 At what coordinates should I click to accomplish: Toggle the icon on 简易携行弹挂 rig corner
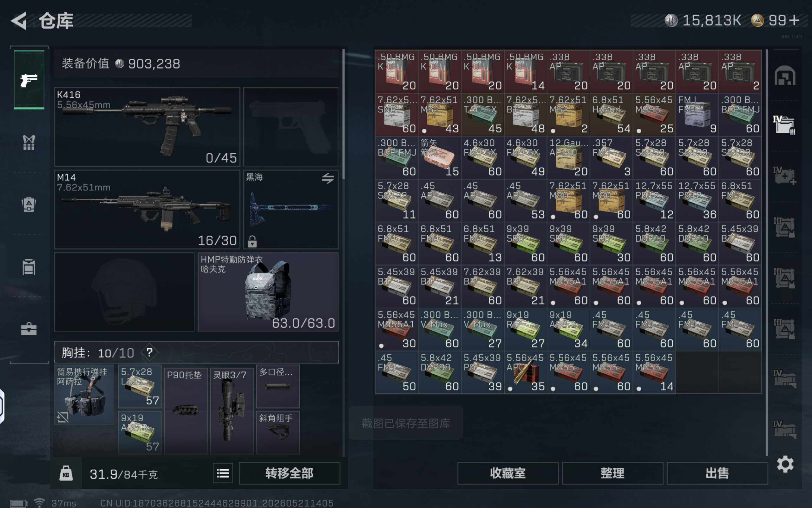pos(63,417)
